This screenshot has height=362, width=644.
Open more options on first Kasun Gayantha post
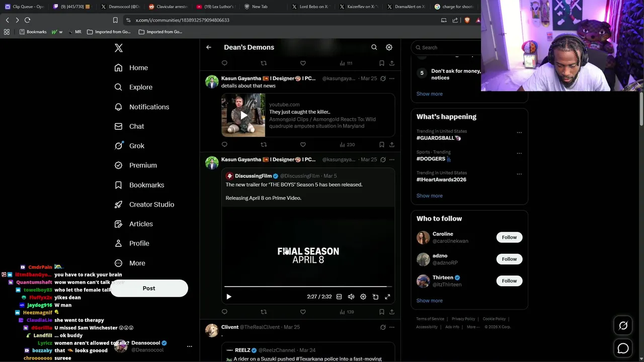pos(392,78)
